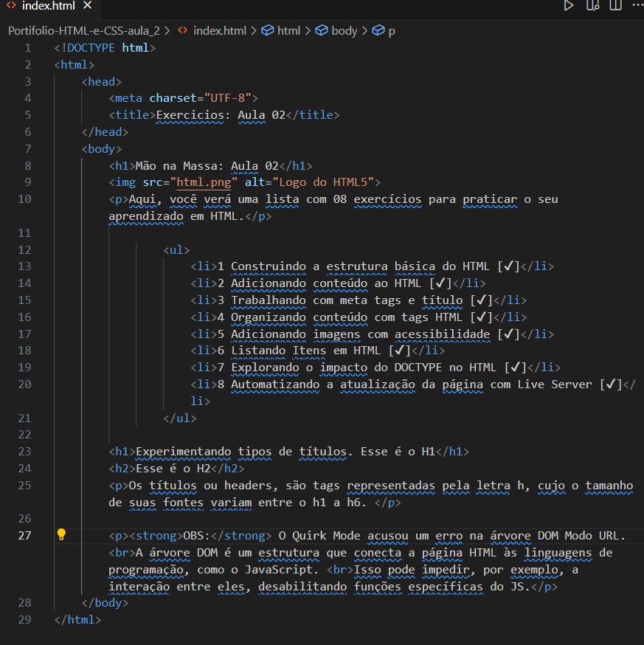Click item "1 Construindo a estrutura básica"
Viewport: 644px width, 645px height.
point(326,266)
